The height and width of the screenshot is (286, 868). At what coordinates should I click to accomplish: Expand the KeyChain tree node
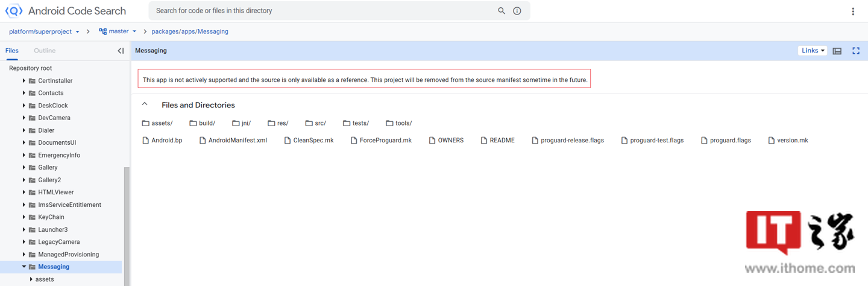24,217
